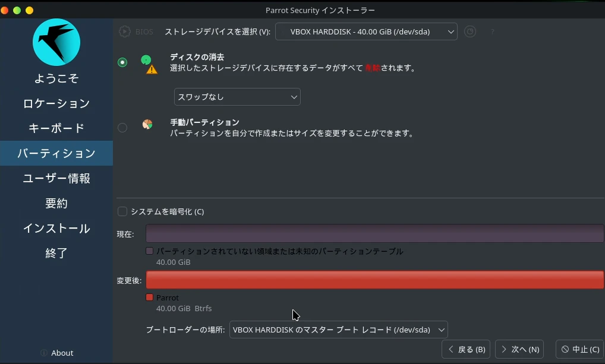Click the green maximize window button
Image resolution: width=605 pixels, height=364 pixels.
[x=17, y=11]
